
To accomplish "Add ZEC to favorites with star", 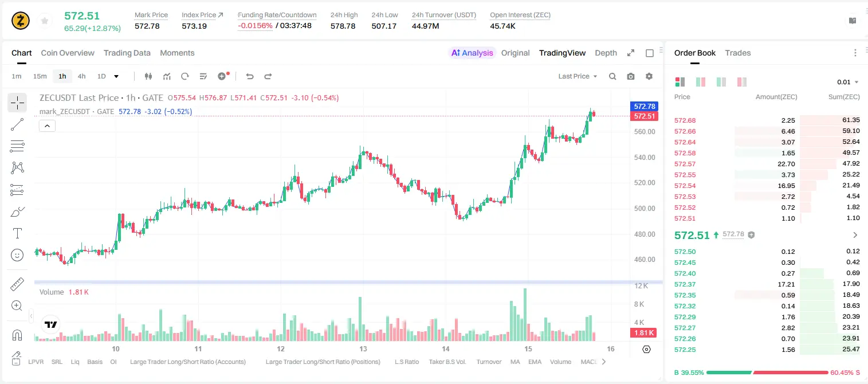I will coord(44,21).
